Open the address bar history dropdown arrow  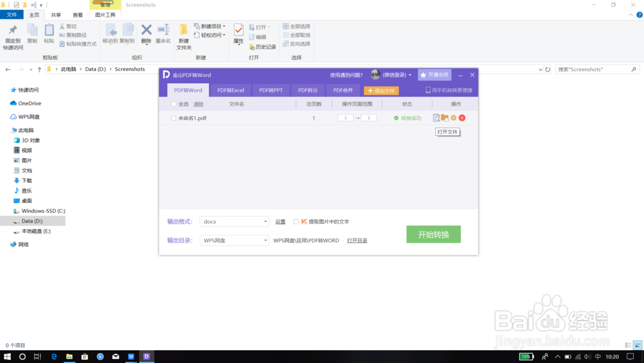point(540,70)
